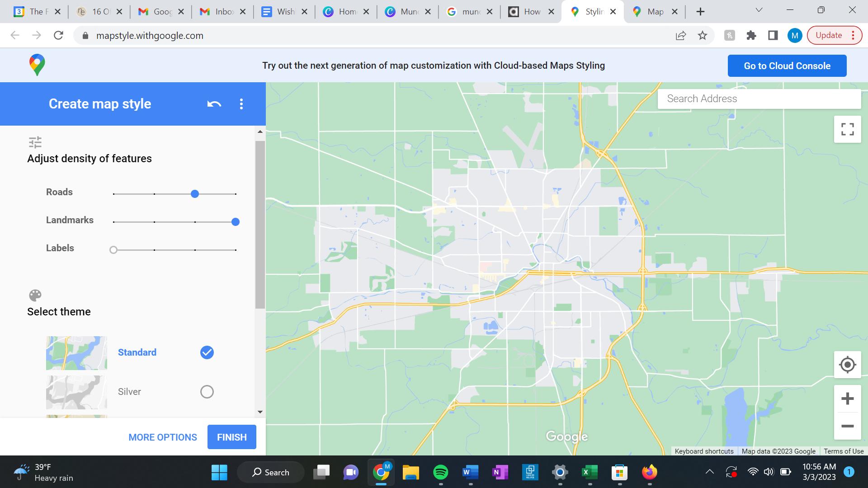Click the my-location target icon
Screen dimensions: 868x488
coord(847,364)
